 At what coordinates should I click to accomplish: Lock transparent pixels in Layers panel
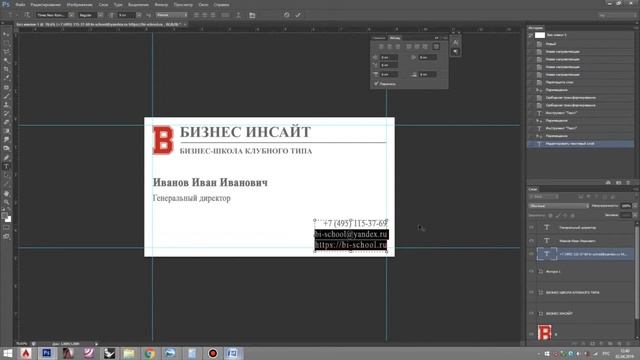pos(550,215)
